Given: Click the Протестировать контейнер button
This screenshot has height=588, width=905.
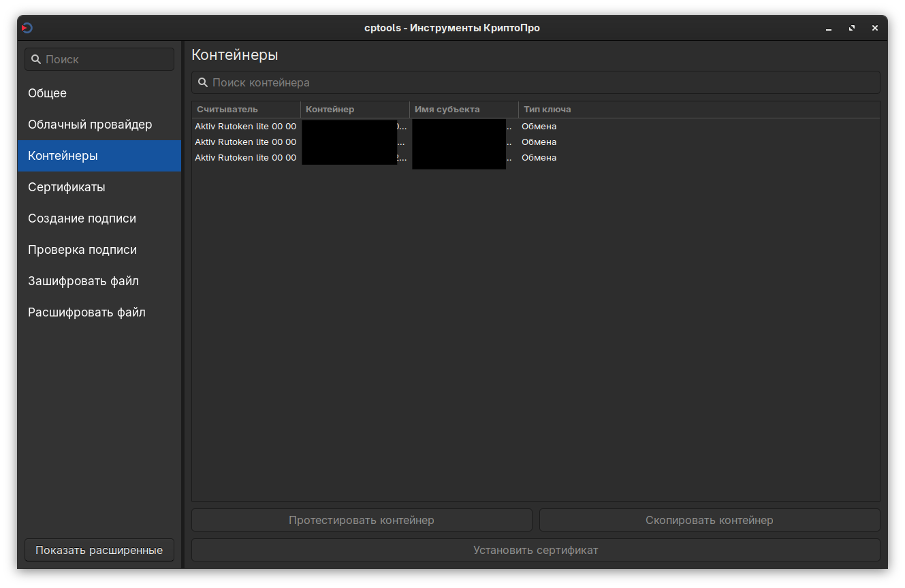Looking at the screenshot, I should 362,520.
